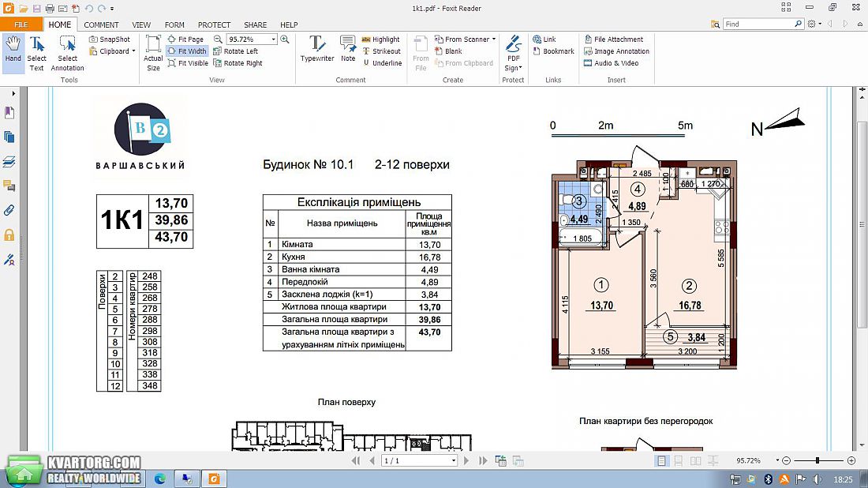Open the Pages thumbnails side panel
The height and width of the screenshot is (488, 868).
point(9,137)
